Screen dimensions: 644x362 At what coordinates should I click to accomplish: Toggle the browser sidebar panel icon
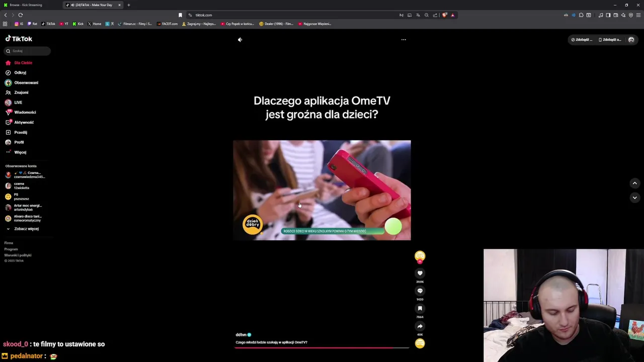coord(608,15)
